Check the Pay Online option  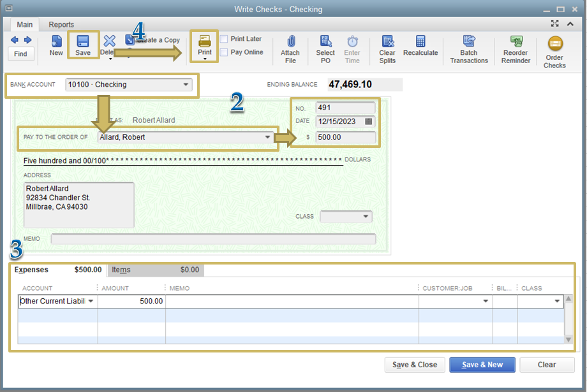coord(224,52)
